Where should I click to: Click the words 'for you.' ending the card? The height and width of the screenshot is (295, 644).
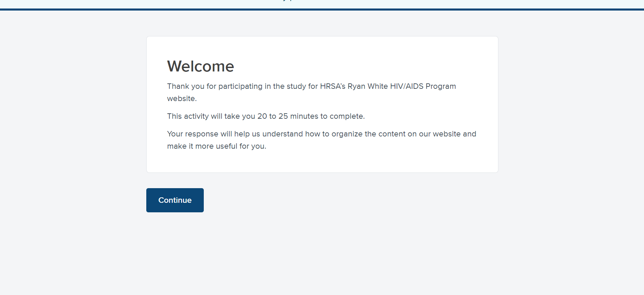pos(253,146)
